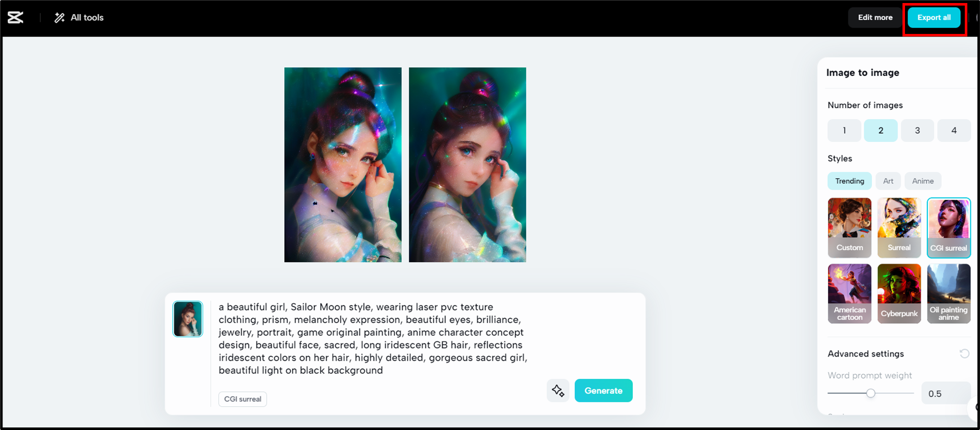Viewport: 980px width, 430px height.
Task: Click the uploaded reference image thumbnail
Action: pyautogui.click(x=188, y=319)
